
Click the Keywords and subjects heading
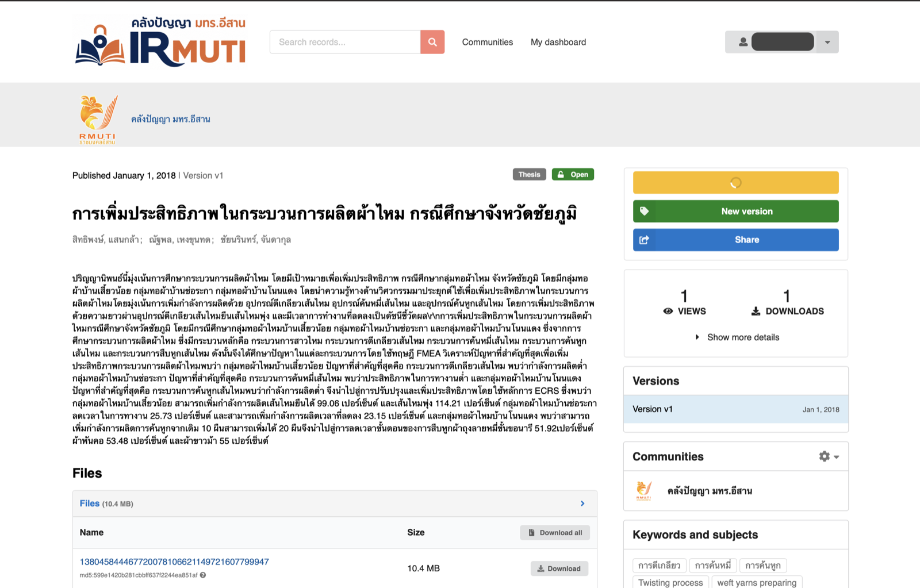click(x=695, y=535)
